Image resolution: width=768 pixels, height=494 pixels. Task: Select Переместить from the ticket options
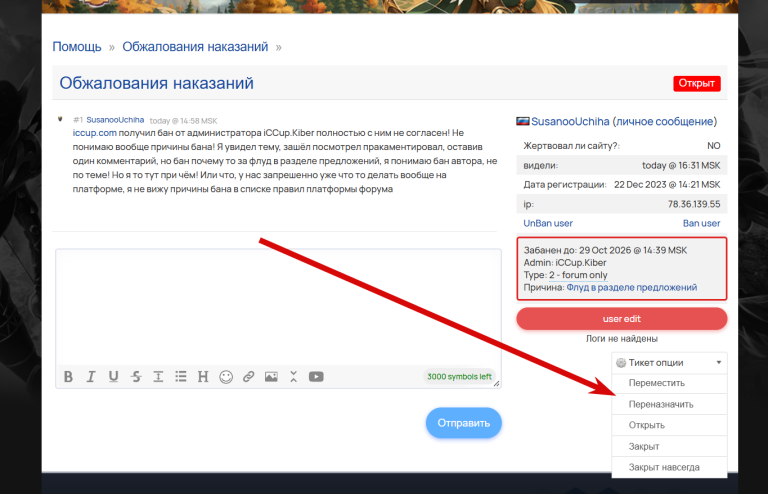click(x=669, y=383)
